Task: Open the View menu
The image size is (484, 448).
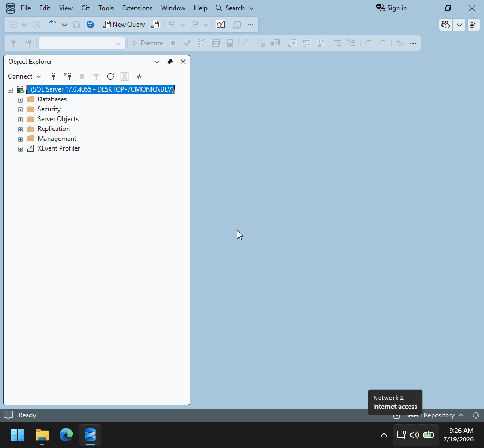Action: (66, 8)
